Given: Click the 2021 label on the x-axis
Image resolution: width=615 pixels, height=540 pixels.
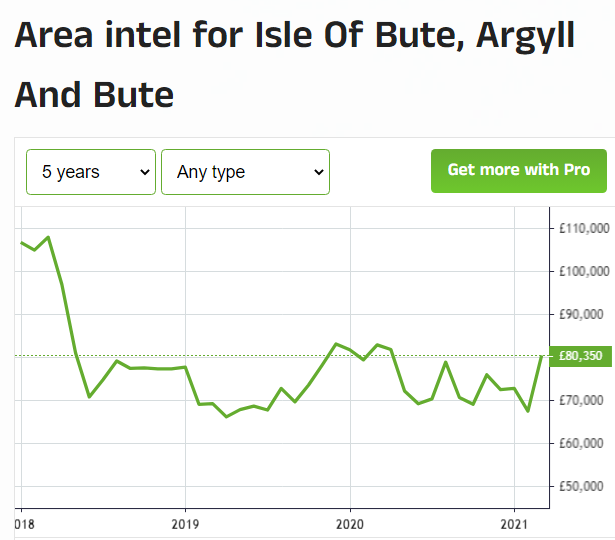Looking at the screenshot, I should coord(514,523).
